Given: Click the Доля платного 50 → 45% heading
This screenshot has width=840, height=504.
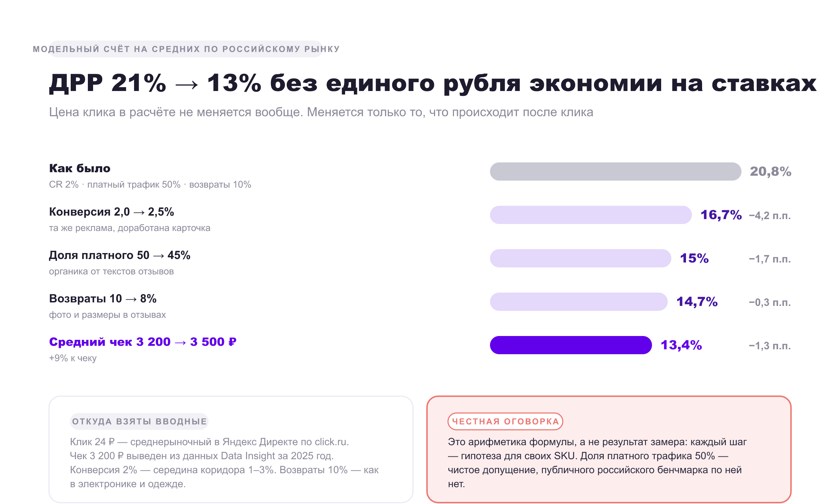Looking at the screenshot, I should pyautogui.click(x=120, y=255).
